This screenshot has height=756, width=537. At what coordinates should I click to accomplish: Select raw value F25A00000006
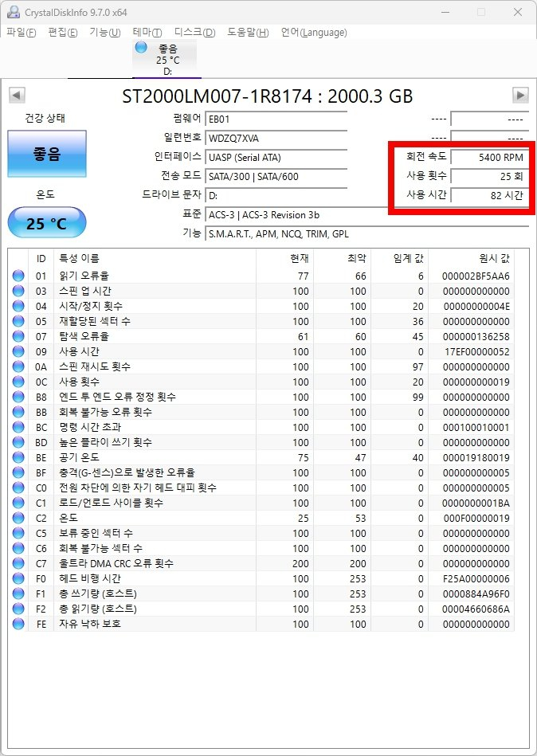coord(476,578)
